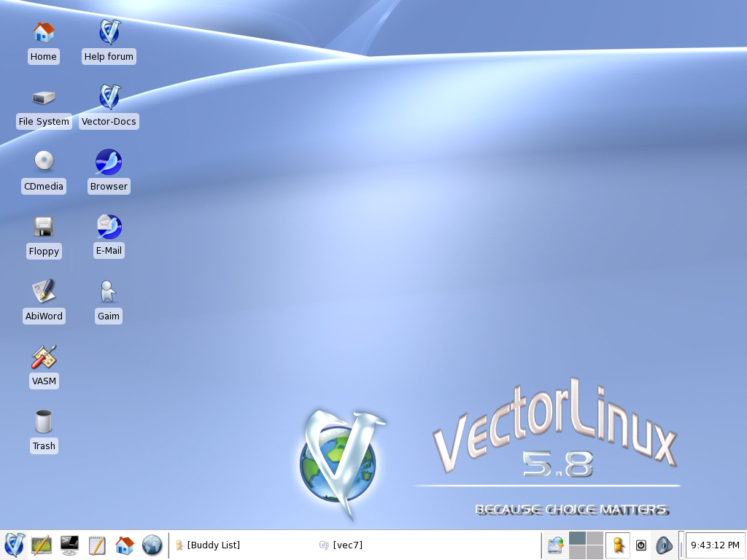
Task: Launch the terminal from the panel
Action: pyautogui.click(x=69, y=545)
